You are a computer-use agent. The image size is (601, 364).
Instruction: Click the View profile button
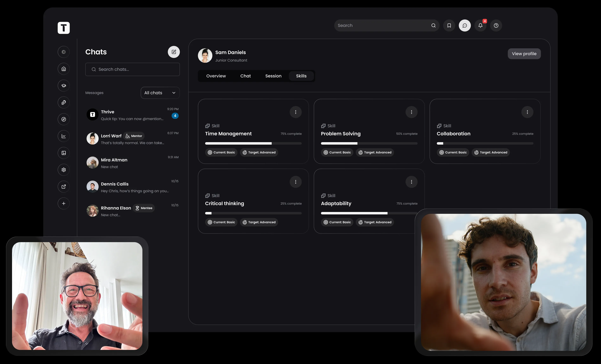pos(524,54)
